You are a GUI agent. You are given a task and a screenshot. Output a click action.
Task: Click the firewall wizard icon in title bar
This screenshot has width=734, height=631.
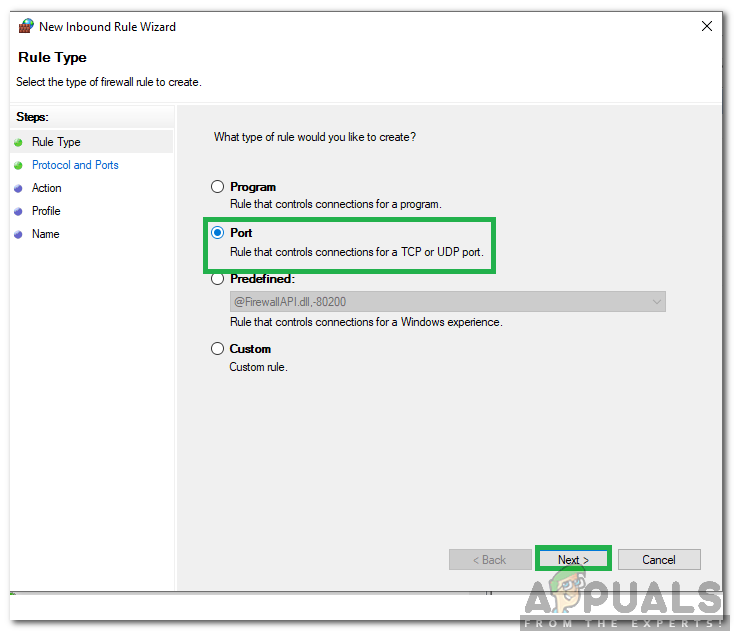coord(26,26)
